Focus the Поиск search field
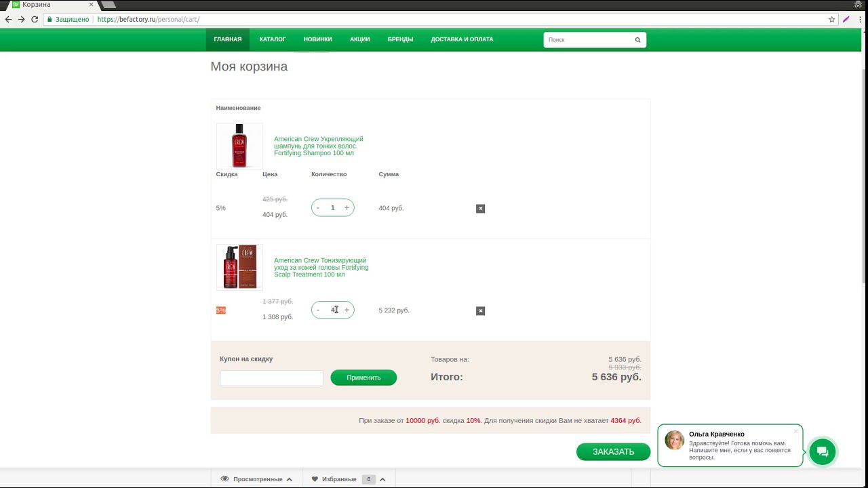The width and height of the screenshot is (868, 488). 587,40
